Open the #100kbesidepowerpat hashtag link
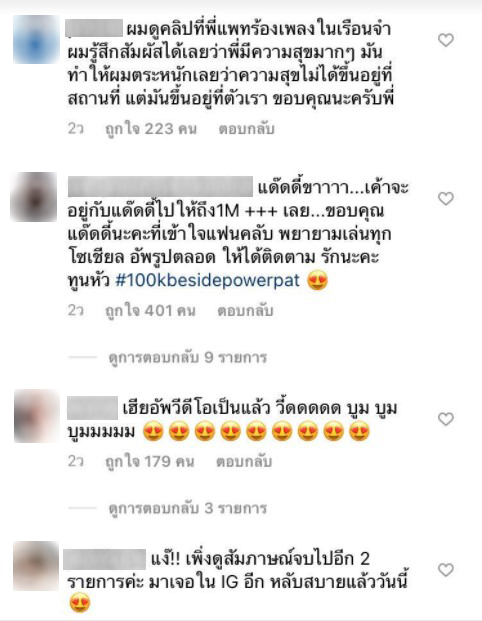Image resolution: width=482 pixels, height=621 pixels. (208, 280)
